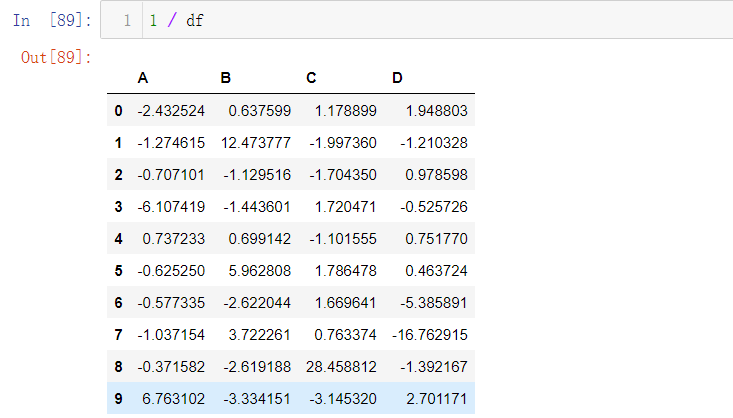The height and width of the screenshot is (418, 733).
Task: Select cell value 0.637599
Action: (259, 111)
